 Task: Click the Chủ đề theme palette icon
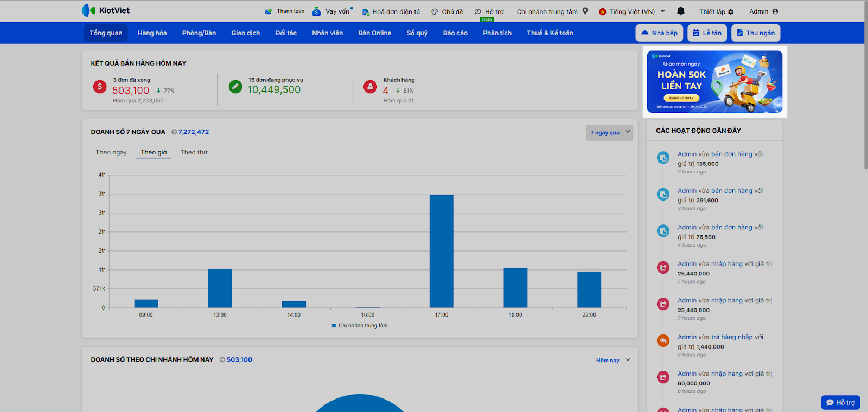435,11
